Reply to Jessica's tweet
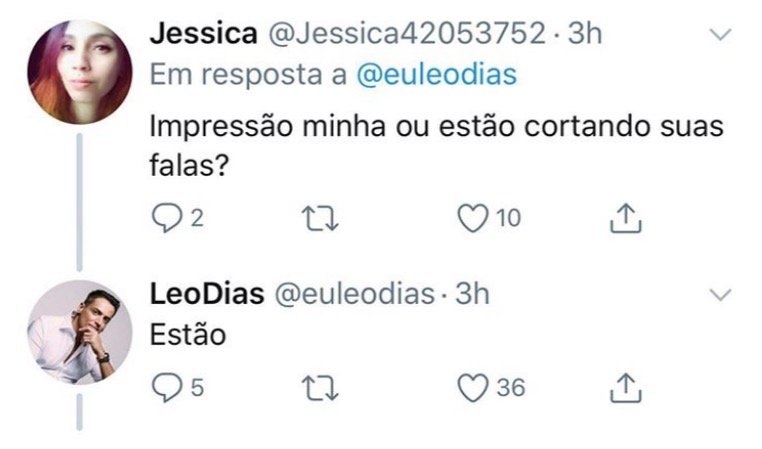The image size is (762, 449). 166,217
